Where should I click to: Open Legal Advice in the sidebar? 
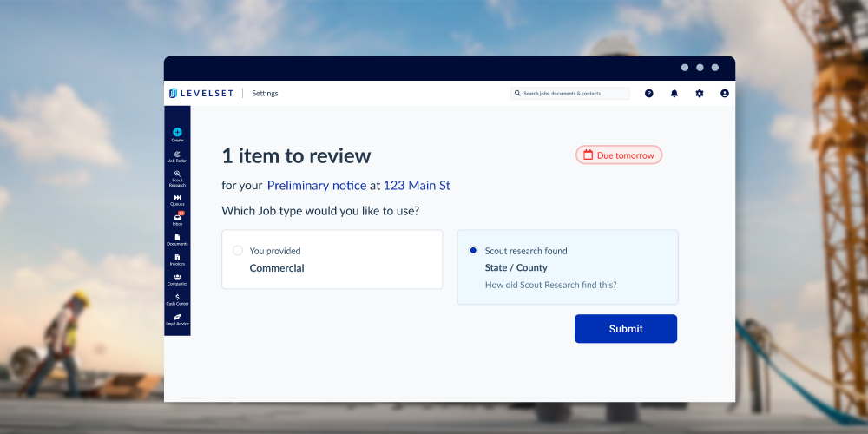[177, 319]
